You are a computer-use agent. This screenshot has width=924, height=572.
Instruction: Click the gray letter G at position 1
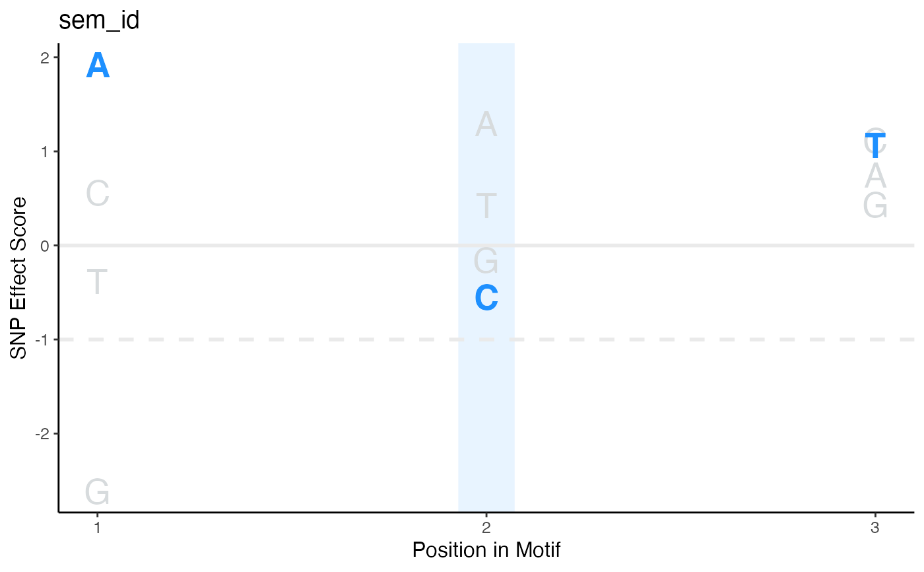click(98, 493)
